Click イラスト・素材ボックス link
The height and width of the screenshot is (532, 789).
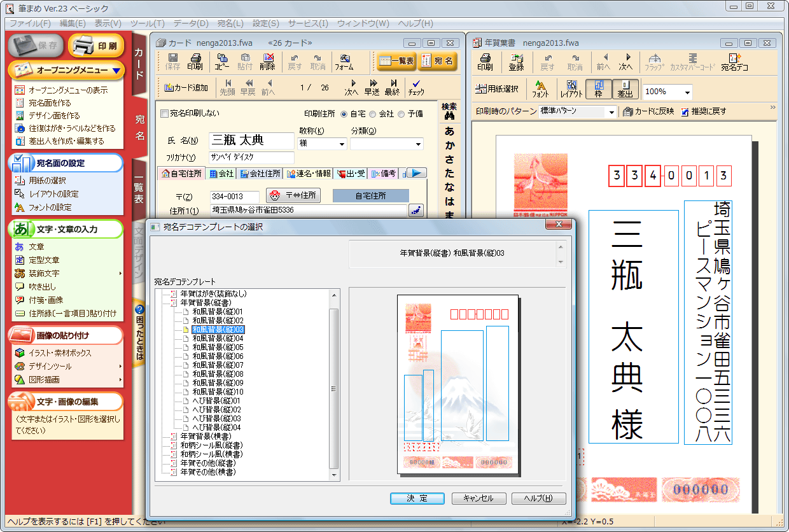60,353
